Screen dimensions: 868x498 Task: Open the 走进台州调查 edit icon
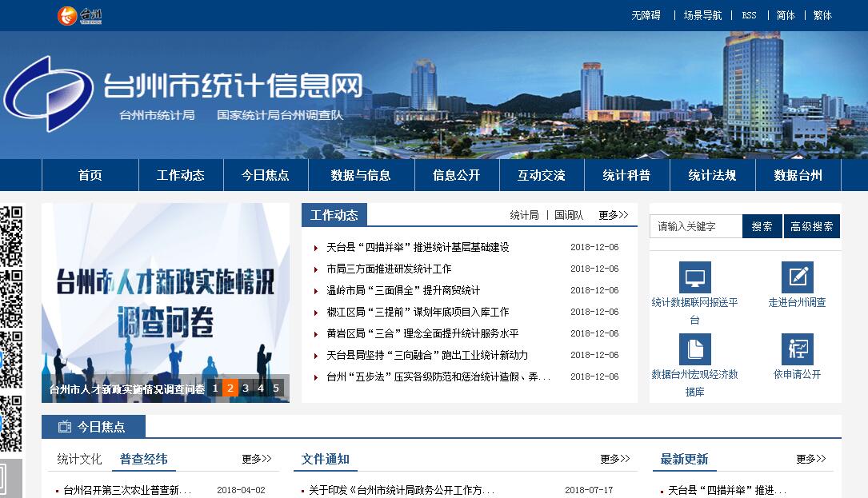click(797, 277)
